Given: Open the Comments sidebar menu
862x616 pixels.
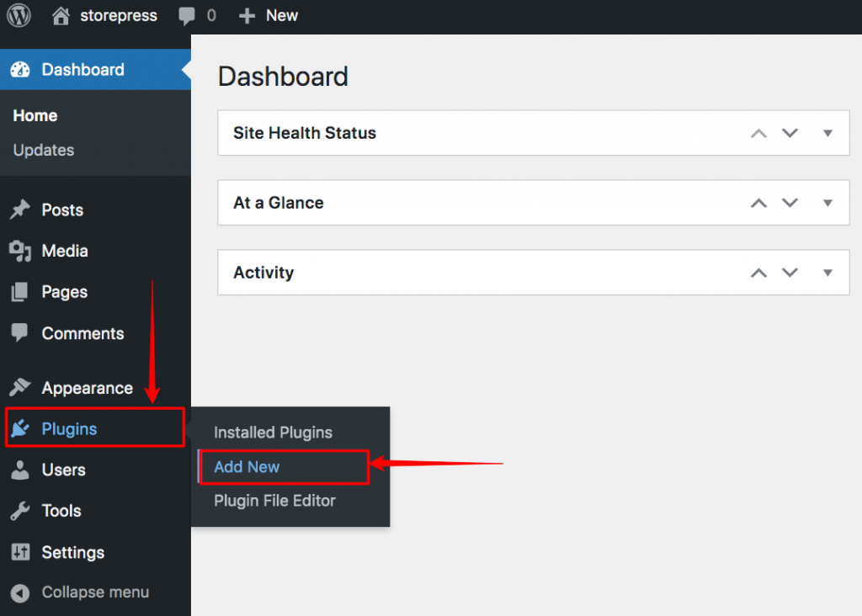Looking at the screenshot, I should [83, 333].
